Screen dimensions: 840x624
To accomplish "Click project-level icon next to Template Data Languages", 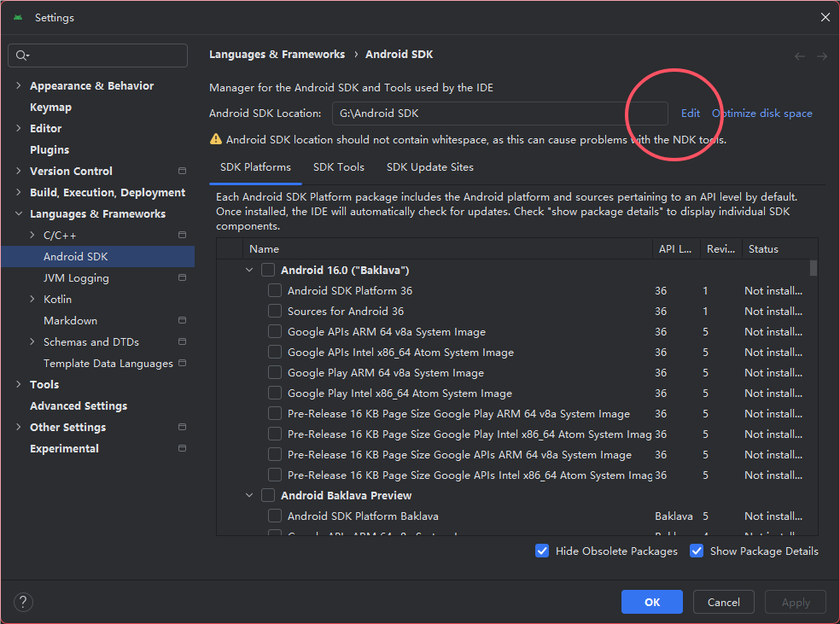I will coord(182,363).
